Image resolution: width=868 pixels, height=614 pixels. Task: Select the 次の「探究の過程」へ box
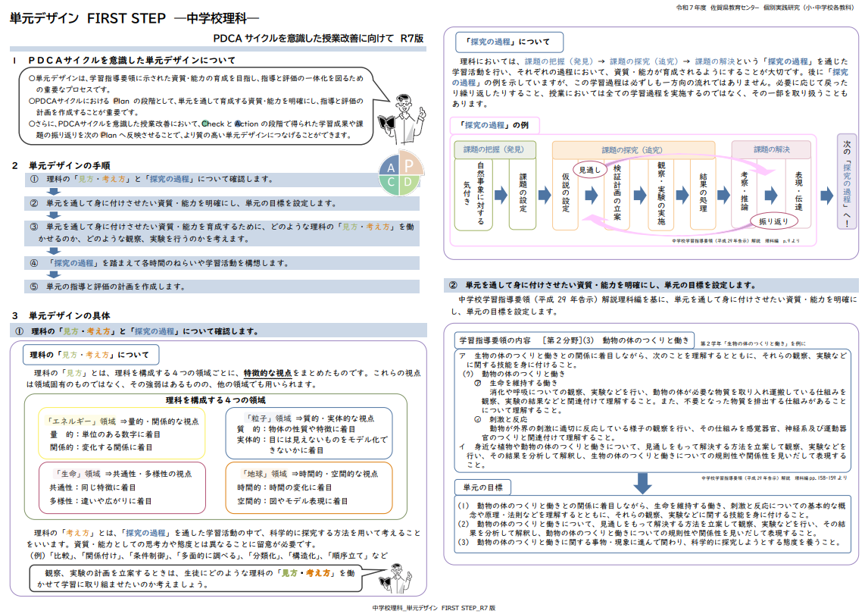tap(847, 182)
